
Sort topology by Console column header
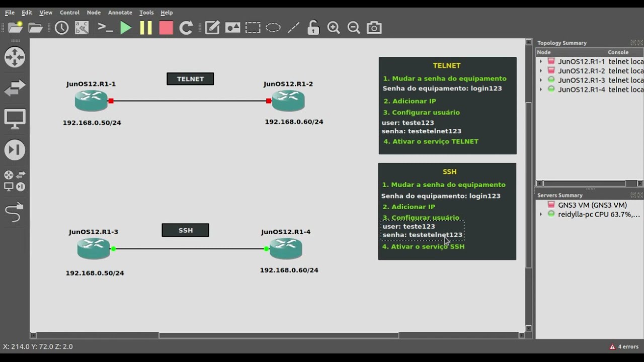625,52
